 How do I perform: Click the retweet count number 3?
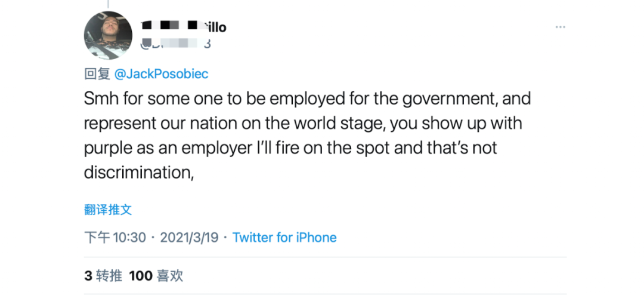(88, 276)
